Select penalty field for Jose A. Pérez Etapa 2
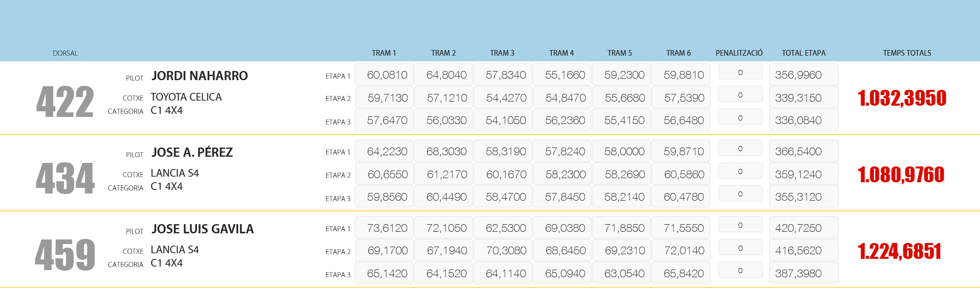 click(740, 172)
